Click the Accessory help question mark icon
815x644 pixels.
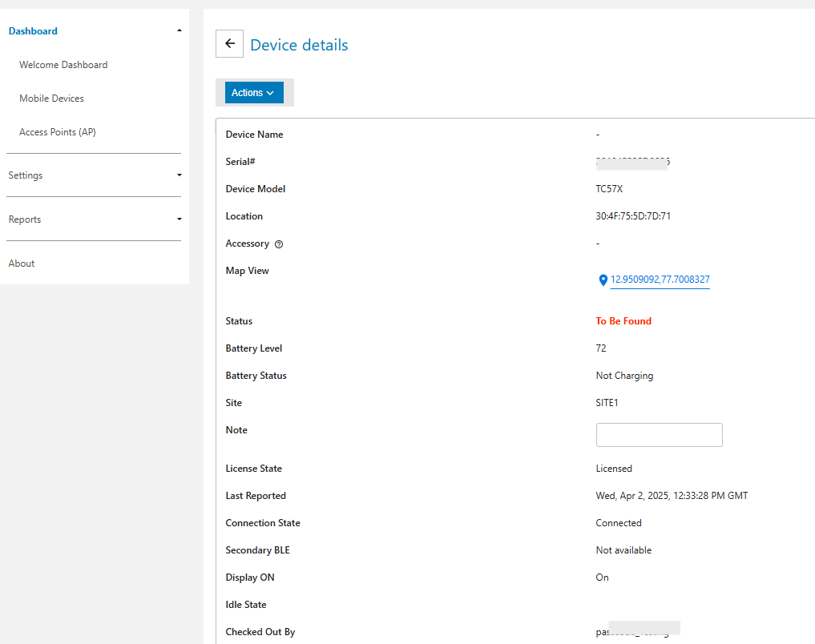(x=279, y=244)
